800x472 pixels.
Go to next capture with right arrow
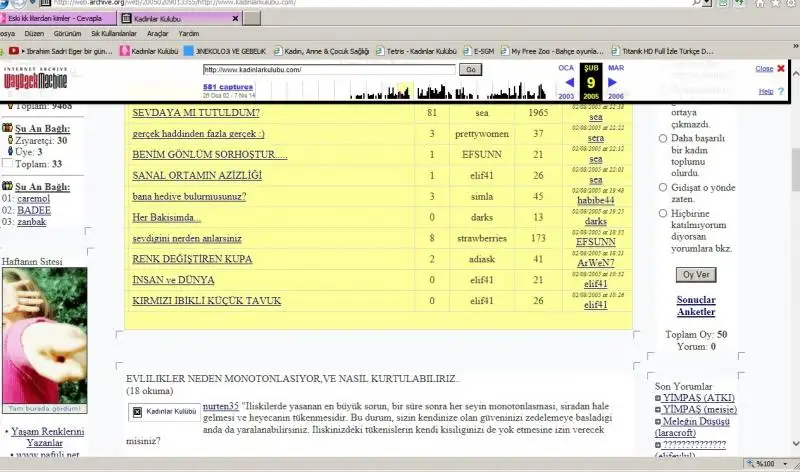(x=612, y=82)
